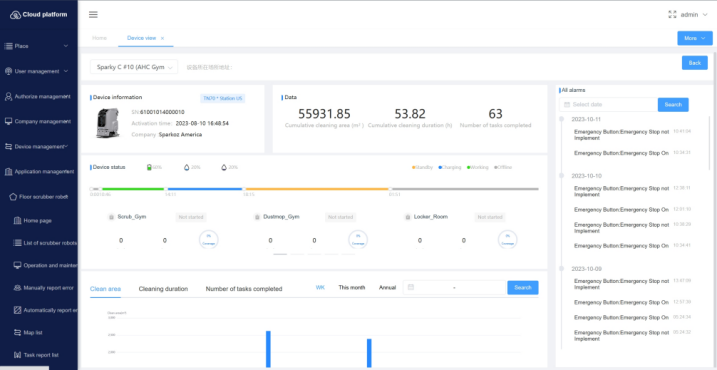Expand User management menu
This screenshot has width=717, height=370.
coord(38,71)
